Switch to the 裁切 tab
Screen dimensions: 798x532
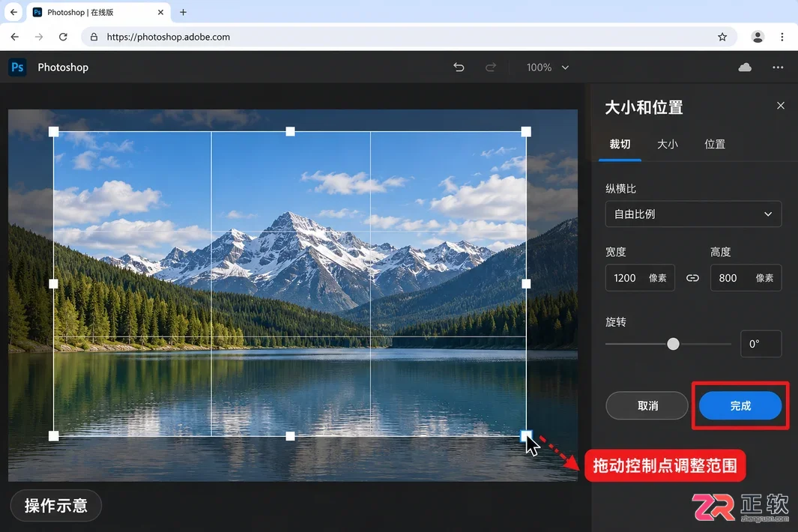click(x=620, y=144)
